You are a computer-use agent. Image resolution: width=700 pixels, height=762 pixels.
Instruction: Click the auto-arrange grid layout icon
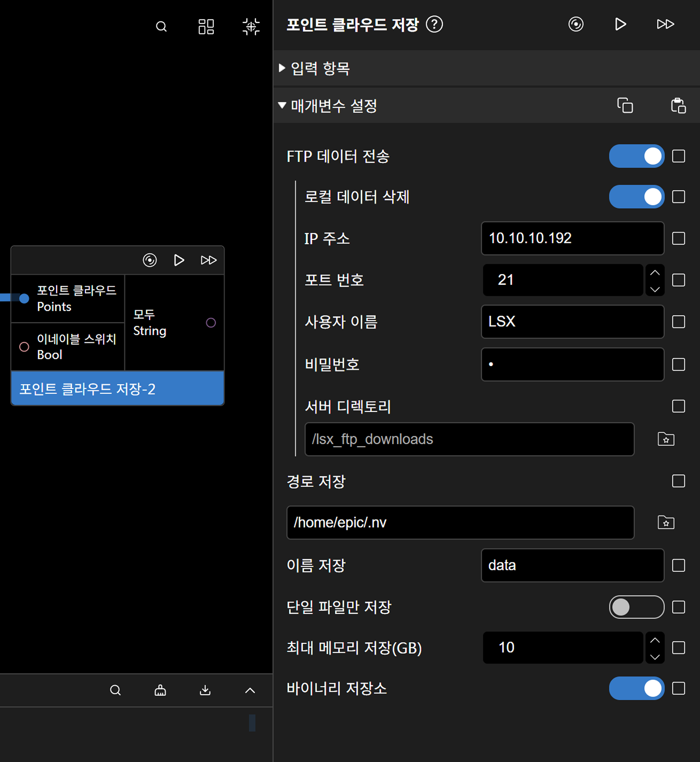click(x=206, y=26)
